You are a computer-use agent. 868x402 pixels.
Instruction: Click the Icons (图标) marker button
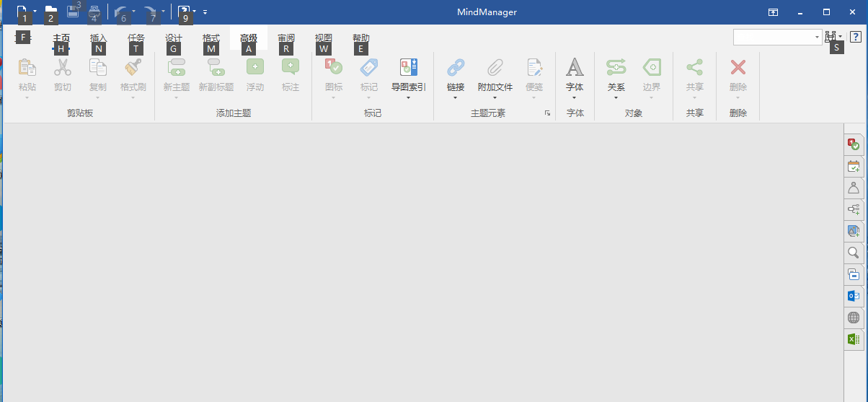tap(334, 68)
